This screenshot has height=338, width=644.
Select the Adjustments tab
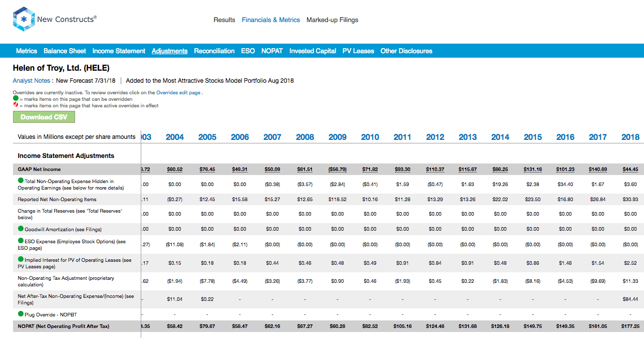[170, 51]
